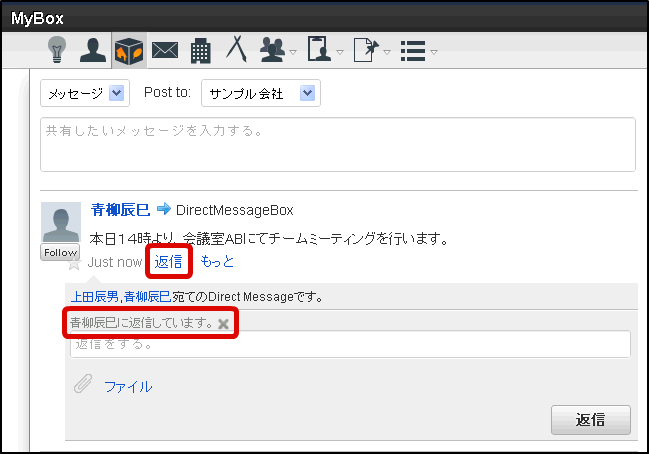The height and width of the screenshot is (454, 649).
Task: Click the Just now timestamp
Action: (115, 262)
